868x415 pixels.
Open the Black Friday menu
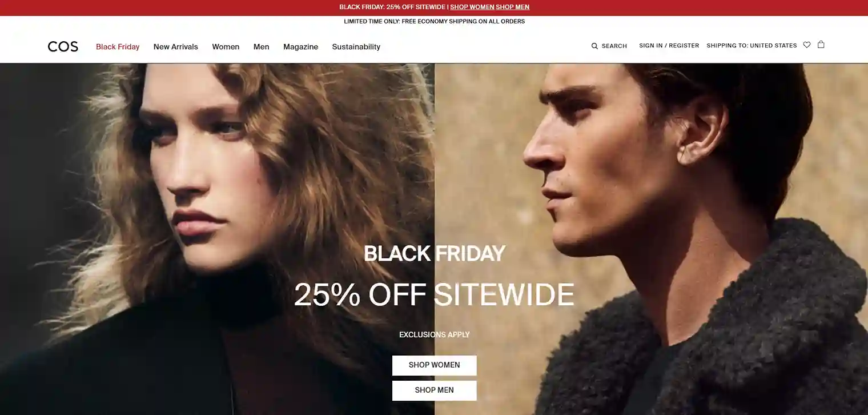tap(118, 47)
